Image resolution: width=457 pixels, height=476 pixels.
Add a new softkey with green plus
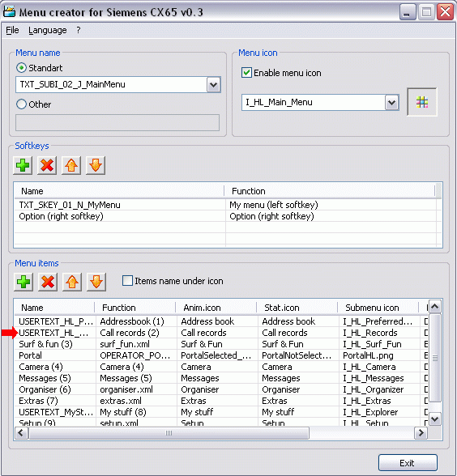pyautogui.click(x=23, y=166)
